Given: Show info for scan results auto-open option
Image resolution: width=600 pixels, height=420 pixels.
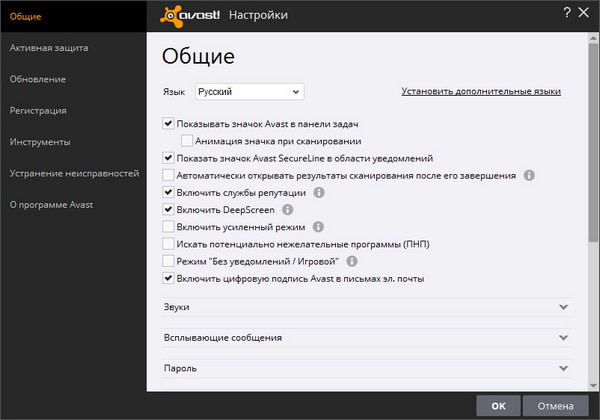Looking at the screenshot, I should [x=529, y=176].
